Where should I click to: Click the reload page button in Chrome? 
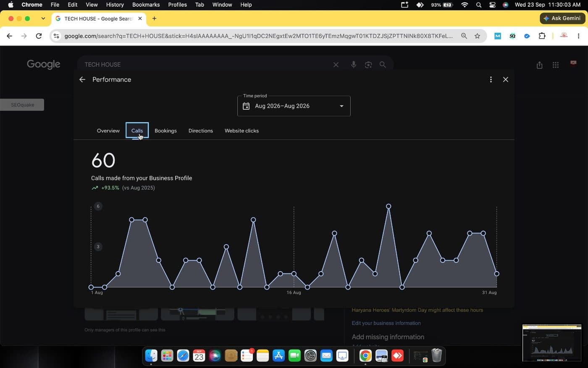coord(39,36)
